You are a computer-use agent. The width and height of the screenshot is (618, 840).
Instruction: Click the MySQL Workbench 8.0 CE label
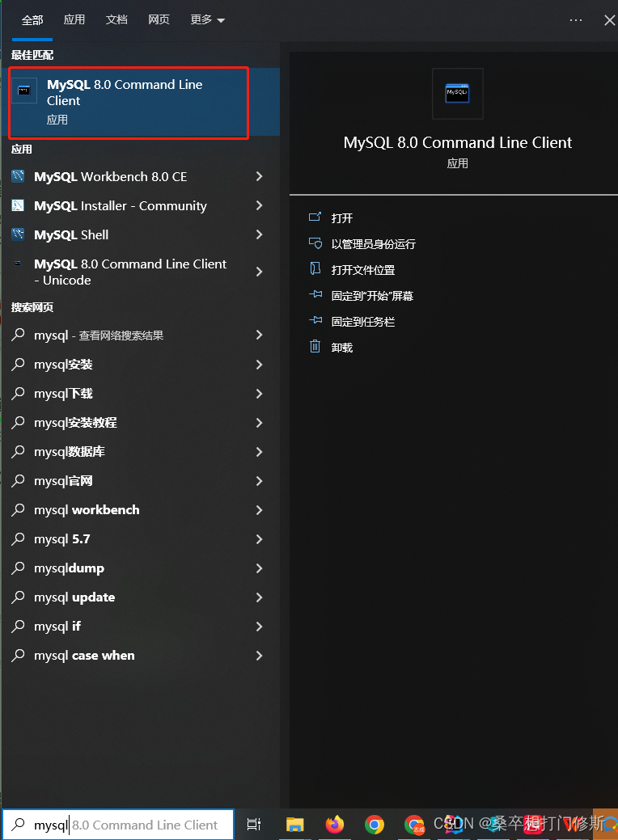coord(110,176)
